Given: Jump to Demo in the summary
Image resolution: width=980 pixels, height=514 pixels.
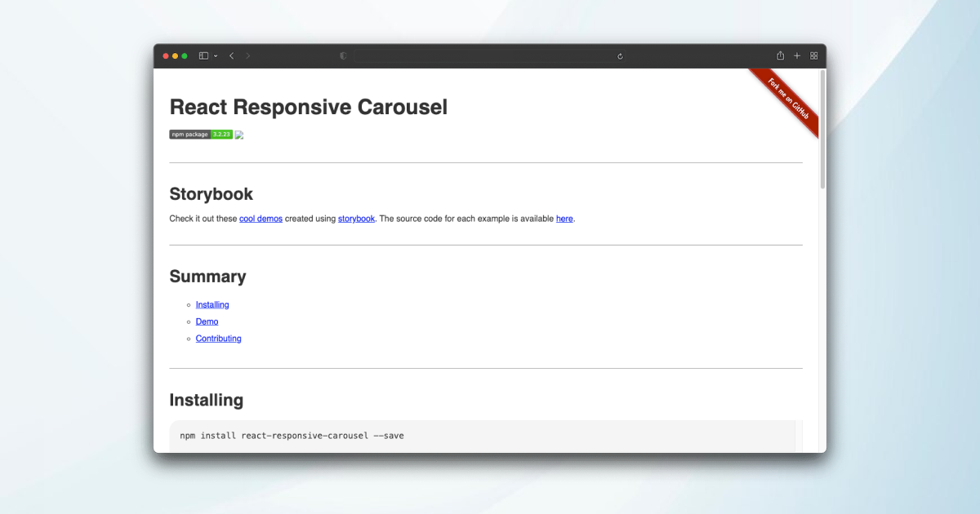Looking at the screenshot, I should tap(207, 321).
